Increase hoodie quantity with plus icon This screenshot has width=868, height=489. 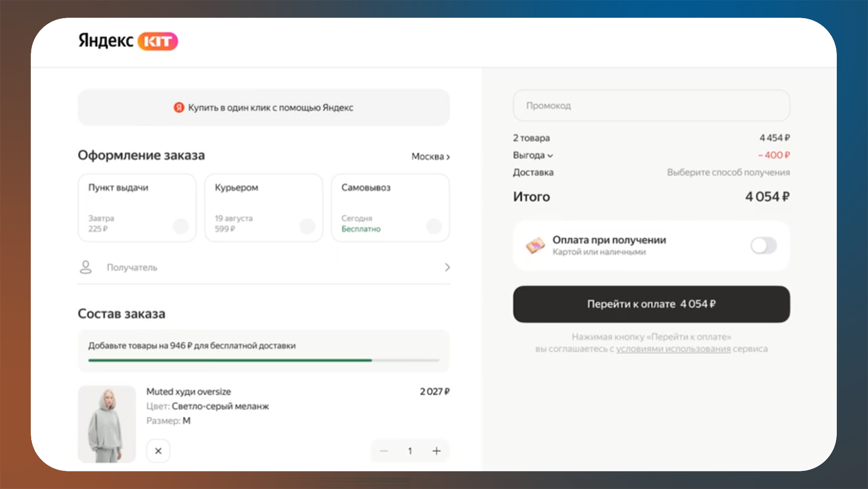437,451
